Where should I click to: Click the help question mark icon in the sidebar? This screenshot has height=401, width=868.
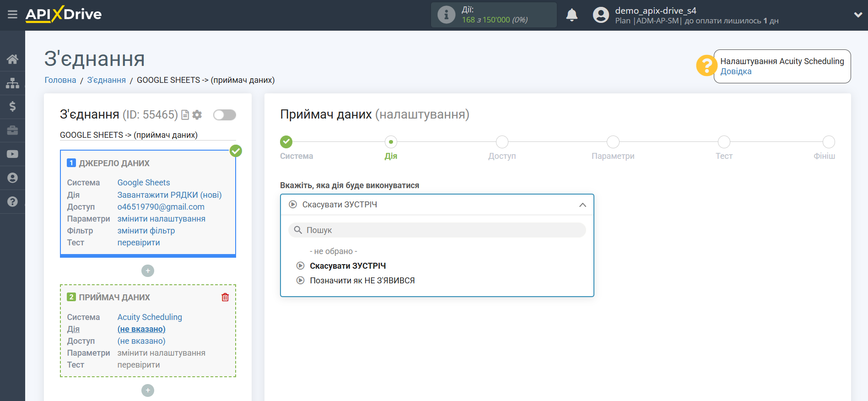pyautogui.click(x=12, y=202)
